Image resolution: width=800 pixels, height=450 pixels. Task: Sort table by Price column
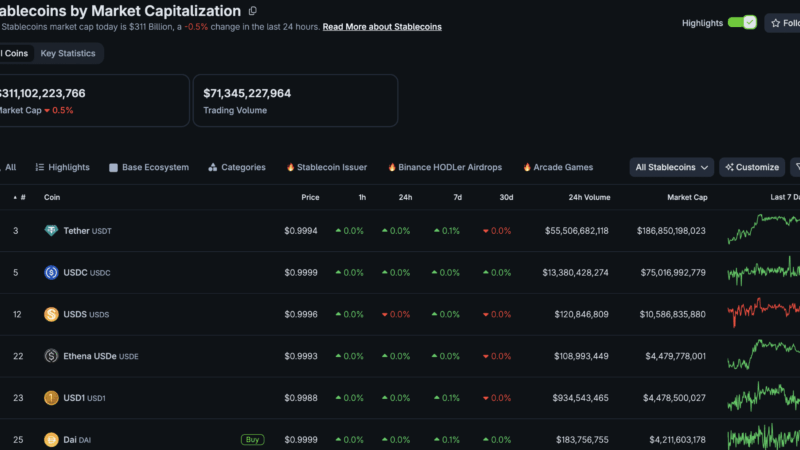(x=310, y=197)
